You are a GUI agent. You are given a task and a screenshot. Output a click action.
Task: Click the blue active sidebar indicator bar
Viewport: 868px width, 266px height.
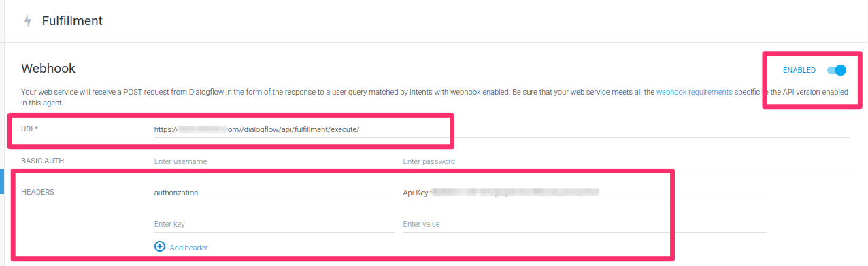tap(2, 179)
